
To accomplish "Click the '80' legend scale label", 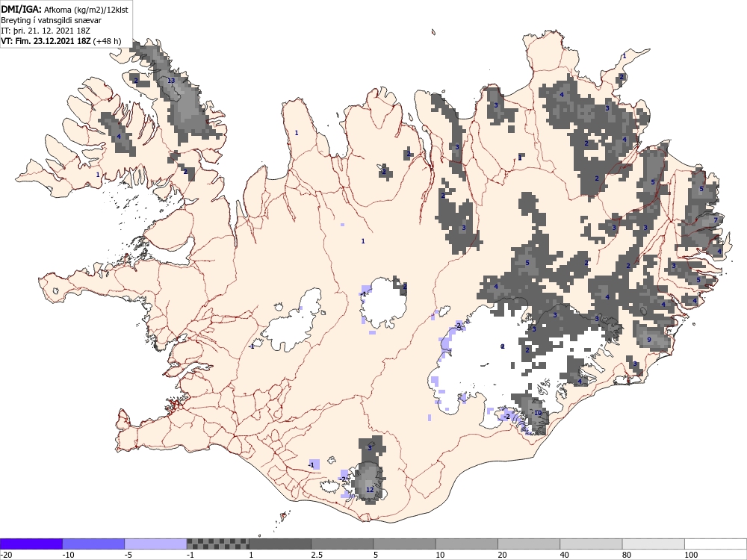I will click(627, 555).
